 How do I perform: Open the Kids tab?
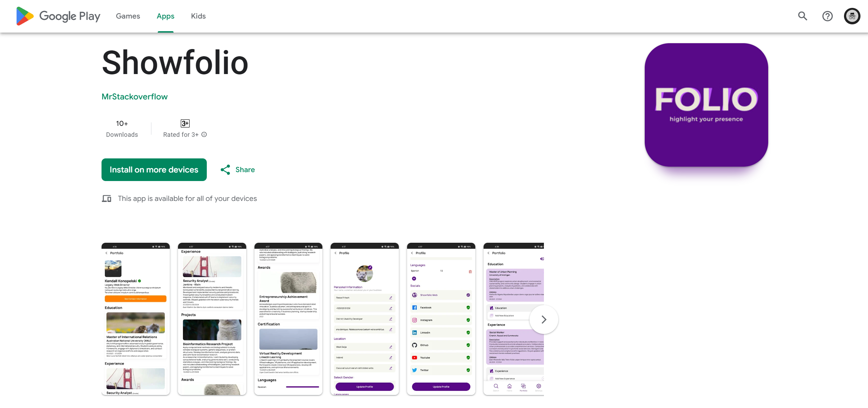[198, 16]
